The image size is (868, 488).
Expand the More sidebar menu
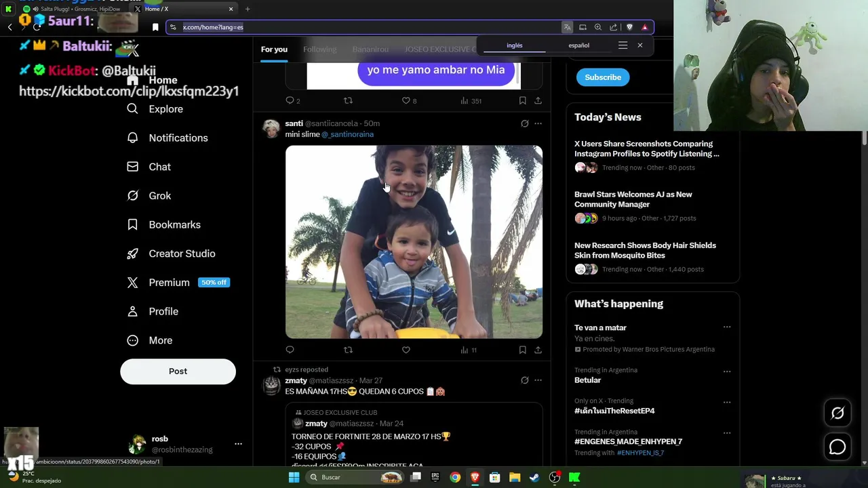[x=150, y=340]
